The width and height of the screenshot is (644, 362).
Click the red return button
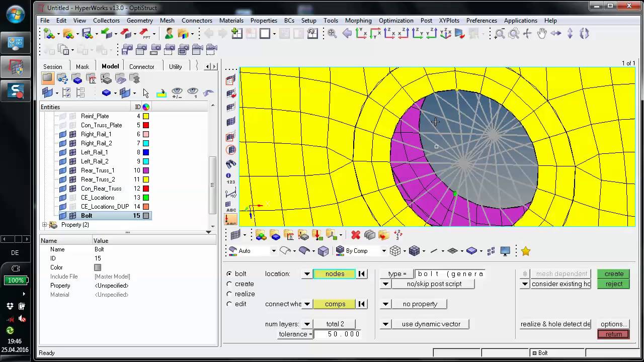click(x=614, y=334)
